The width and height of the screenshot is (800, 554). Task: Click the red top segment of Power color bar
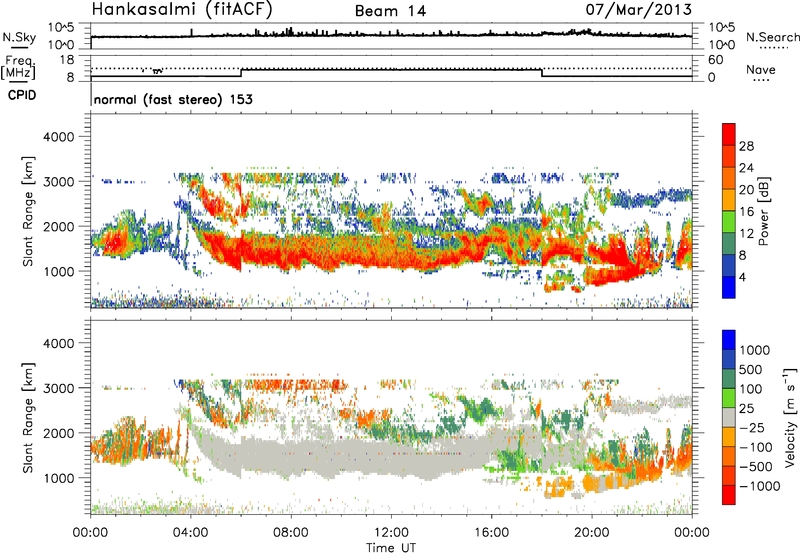tap(729, 134)
